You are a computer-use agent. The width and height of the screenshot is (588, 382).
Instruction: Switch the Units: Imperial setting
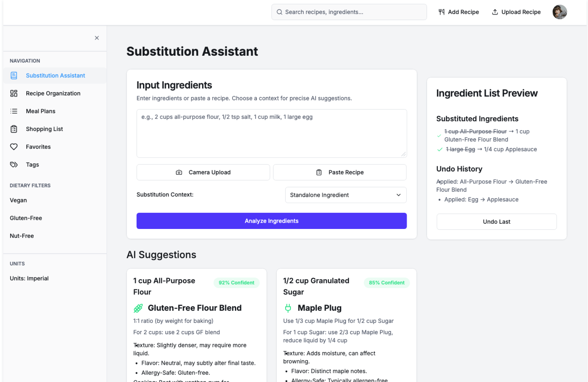click(x=29, y=278)
